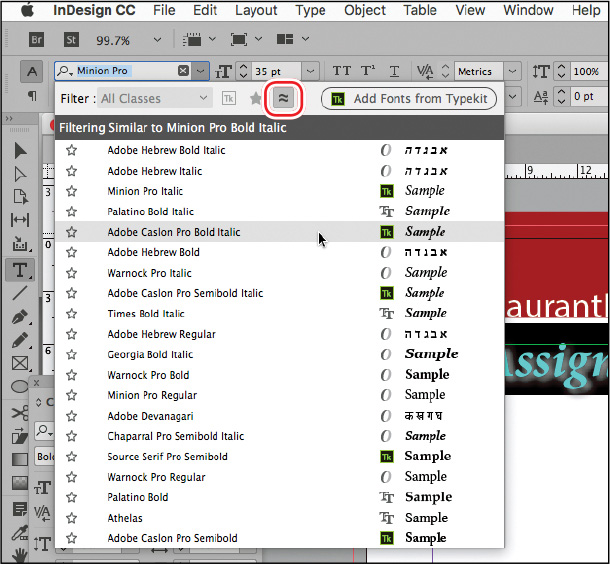This screenshot has width=610, height=564.
Task: Click the font search magnifier icon
Action: tap(64, 71)
